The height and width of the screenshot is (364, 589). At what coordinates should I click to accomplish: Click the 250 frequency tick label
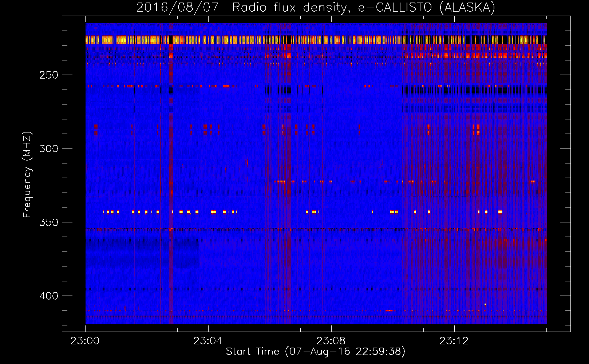click(49, 75)
